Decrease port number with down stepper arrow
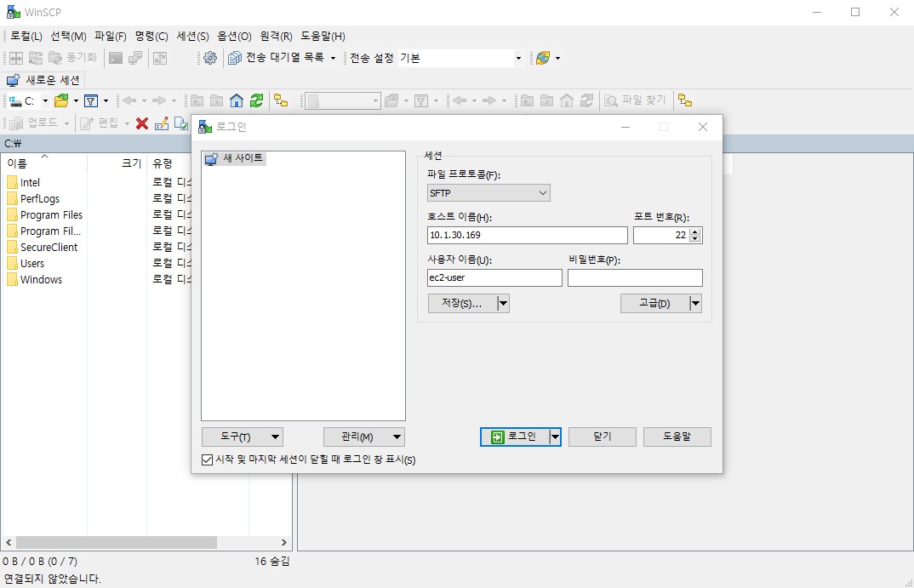The height and width of the screenshot is (588, 914). pos(694,238)
